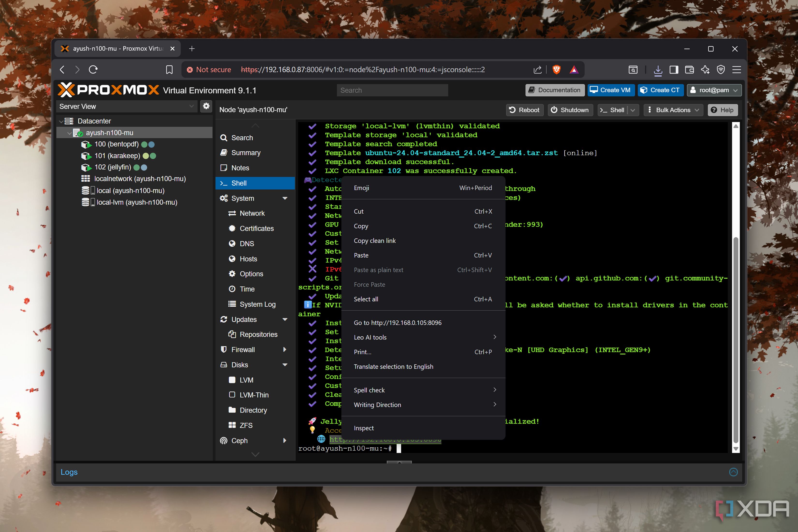Open the Brave Wallet icon
798x532 pixels.
click(689, 70)
